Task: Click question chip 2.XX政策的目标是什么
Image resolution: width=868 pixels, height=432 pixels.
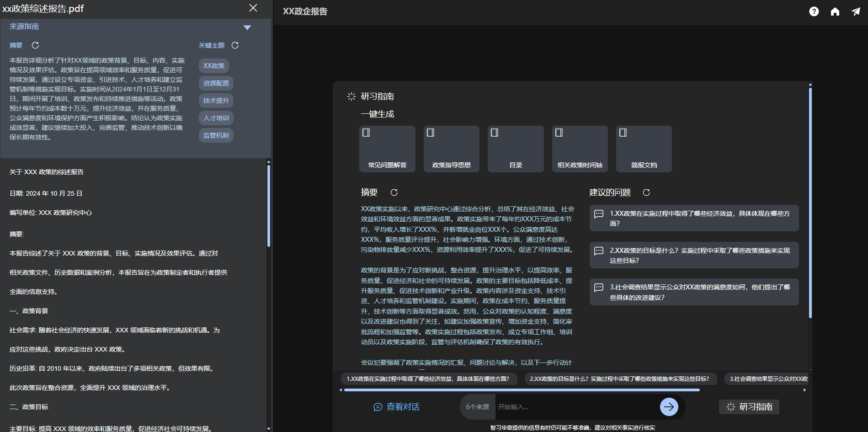Action: click(x=620, y=379)
